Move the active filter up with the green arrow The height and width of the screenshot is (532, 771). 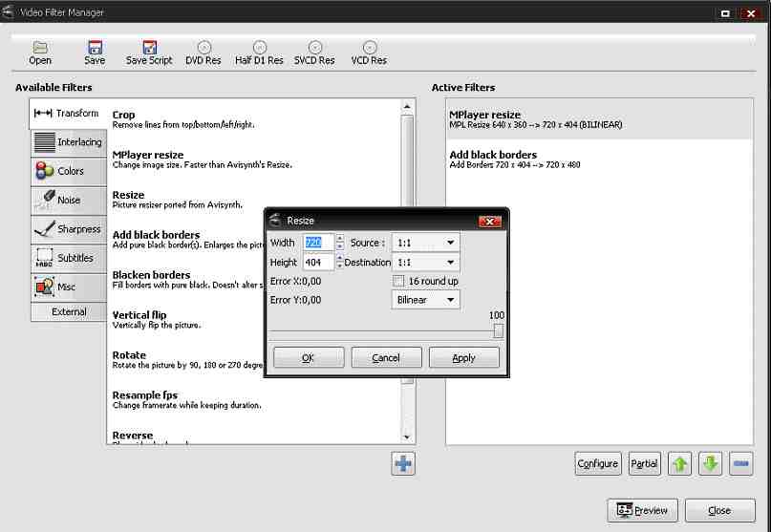pyautogui.click(x=680, y=463)
